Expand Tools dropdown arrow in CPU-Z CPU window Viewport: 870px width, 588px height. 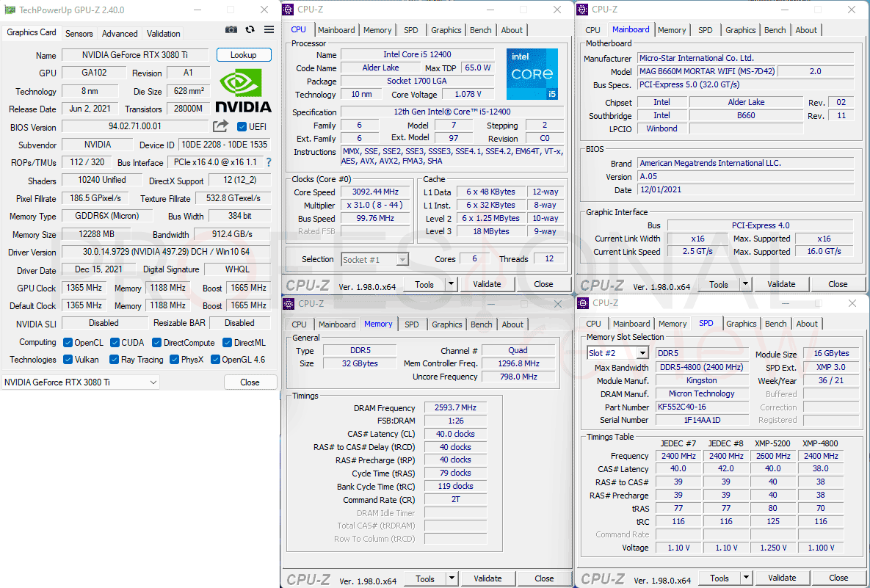coord(451,285)
